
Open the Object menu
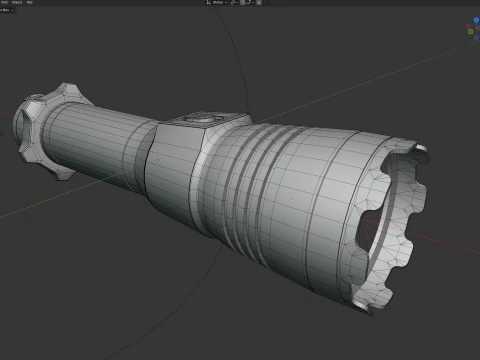coord(17,2)
